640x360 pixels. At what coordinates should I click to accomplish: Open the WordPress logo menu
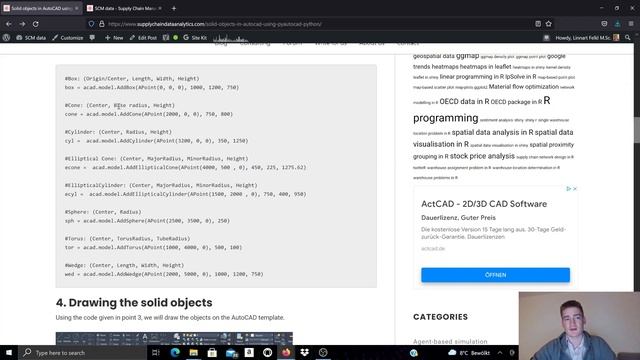pos(6,38)
